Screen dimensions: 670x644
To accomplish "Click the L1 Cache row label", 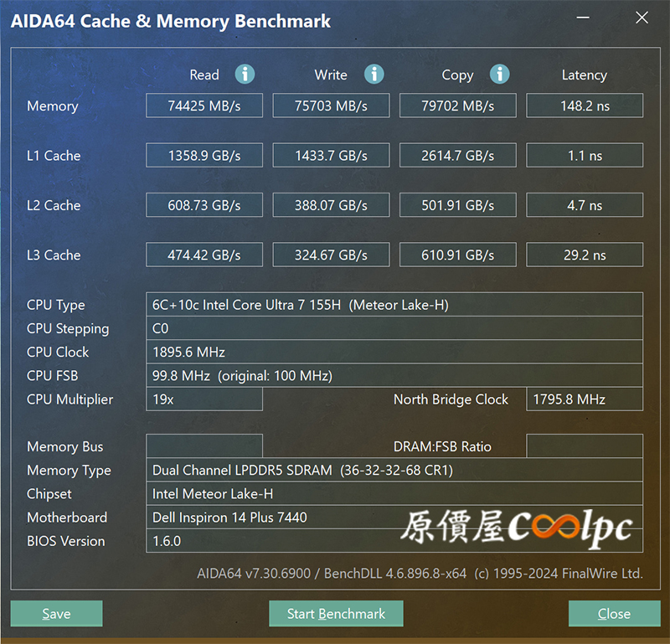I will tap(54, 156).
